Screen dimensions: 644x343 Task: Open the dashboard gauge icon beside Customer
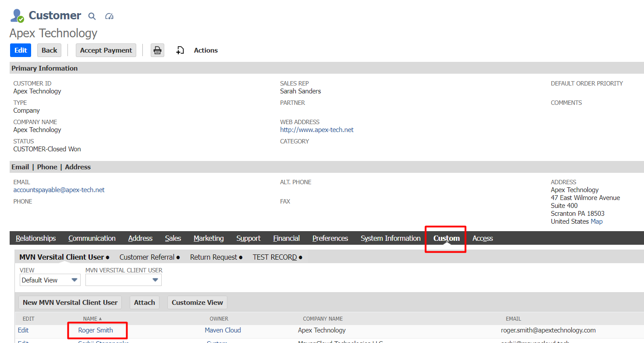[x=110, y=16]
